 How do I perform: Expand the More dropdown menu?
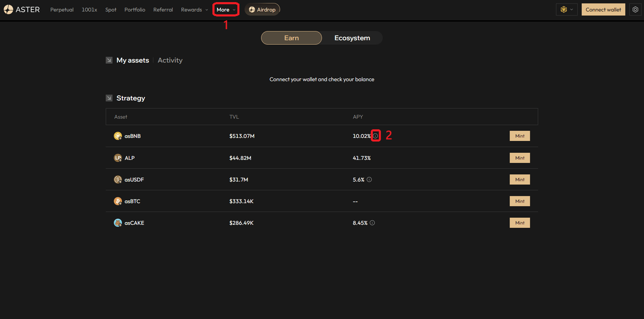tap(226, 10)
